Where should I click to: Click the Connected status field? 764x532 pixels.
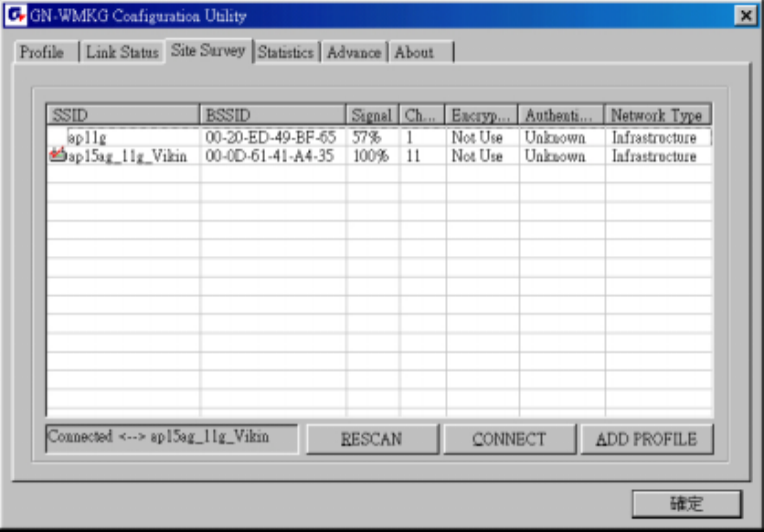click(x=172, y=439)
